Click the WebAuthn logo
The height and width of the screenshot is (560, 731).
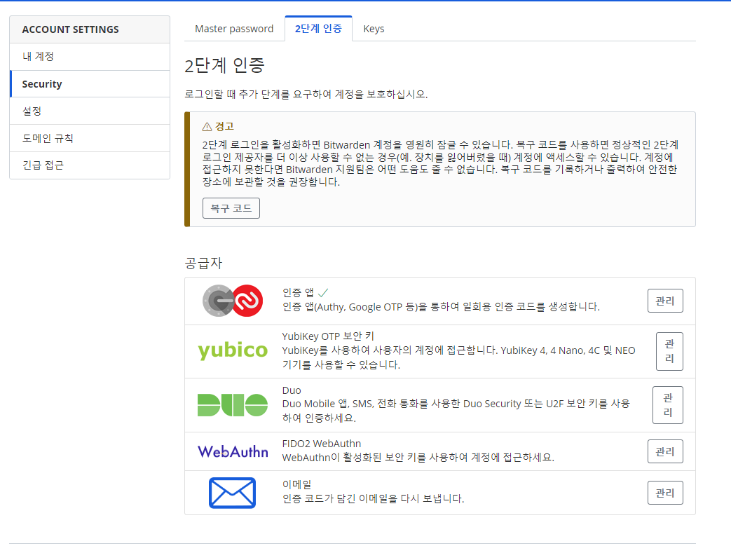[233, 451]
